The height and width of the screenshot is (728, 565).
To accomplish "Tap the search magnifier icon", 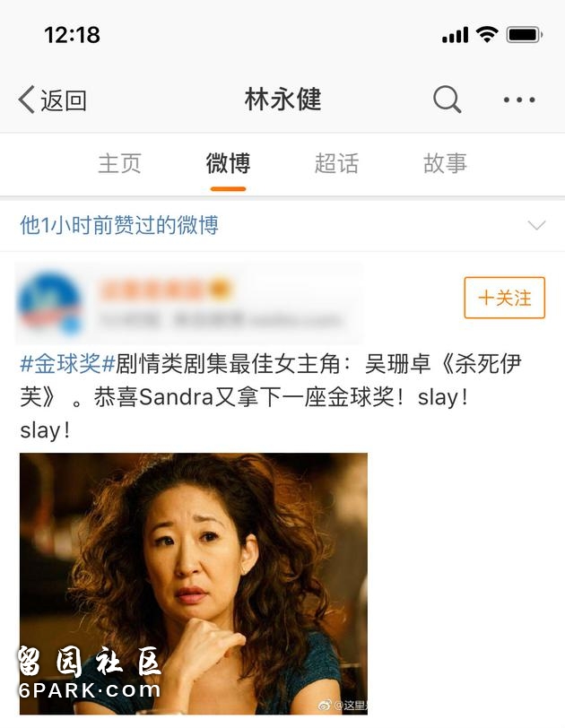I will (448, 99).
